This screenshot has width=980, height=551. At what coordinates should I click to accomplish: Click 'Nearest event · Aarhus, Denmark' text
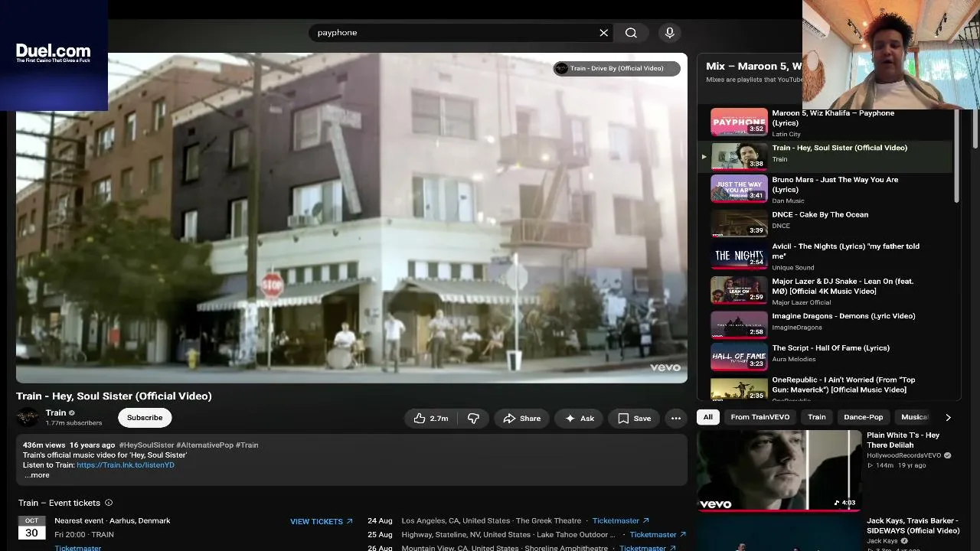pos(113,520)
